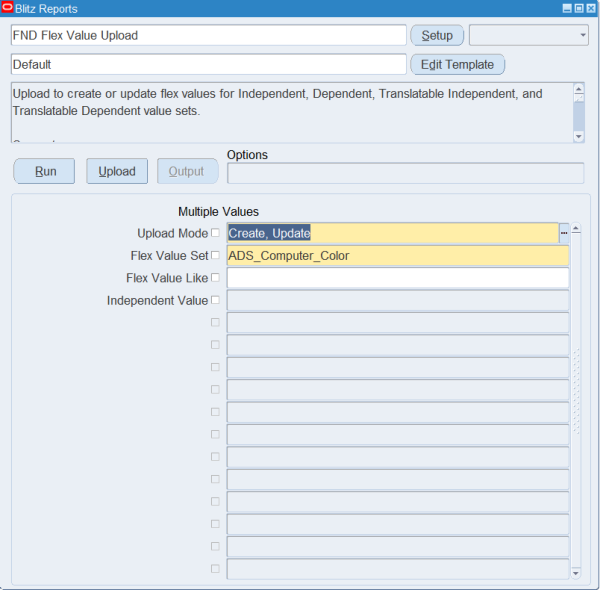
Task: Click the Flex Value Set label
Action: [170, 256]
